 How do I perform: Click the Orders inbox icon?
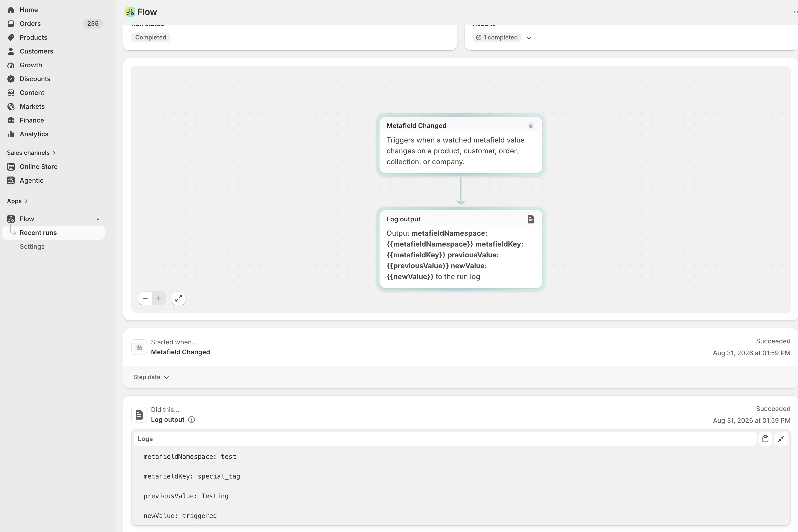(x=11, y=24)
